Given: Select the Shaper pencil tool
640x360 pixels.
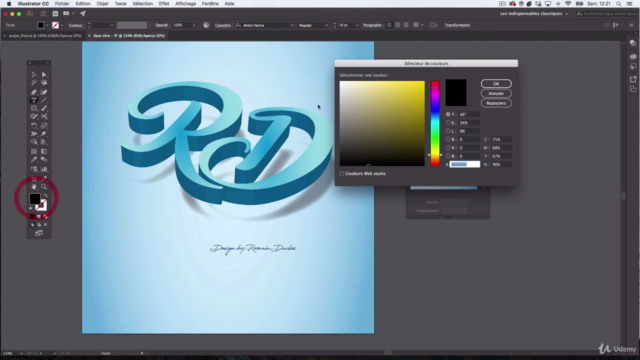Looking at the screenshot, I should point(34,117).
